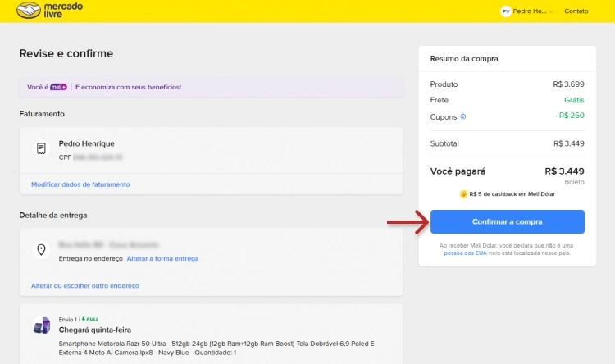Click the green FULL lightning badge
The width and height of the screenshot is (615, 364).
click(90, 319)
